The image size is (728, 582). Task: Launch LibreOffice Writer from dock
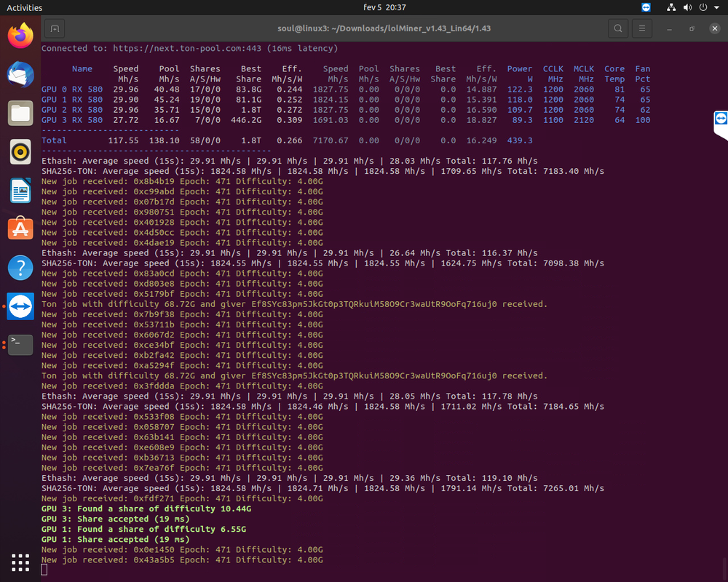pos(20,191)
